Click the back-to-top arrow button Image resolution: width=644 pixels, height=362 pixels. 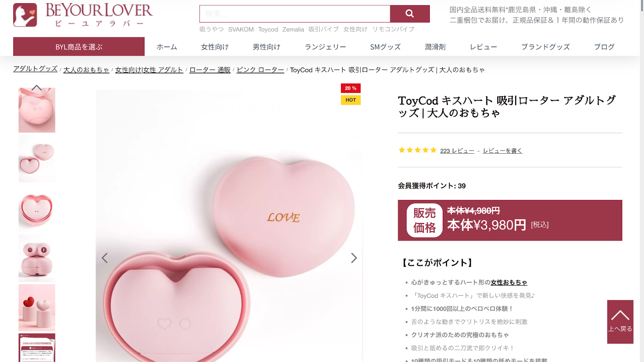click(620, 322)
